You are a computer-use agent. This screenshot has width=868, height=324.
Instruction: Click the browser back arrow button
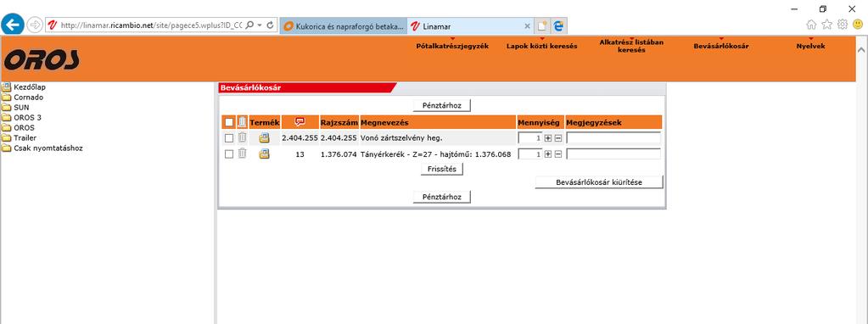coord(13,25)
